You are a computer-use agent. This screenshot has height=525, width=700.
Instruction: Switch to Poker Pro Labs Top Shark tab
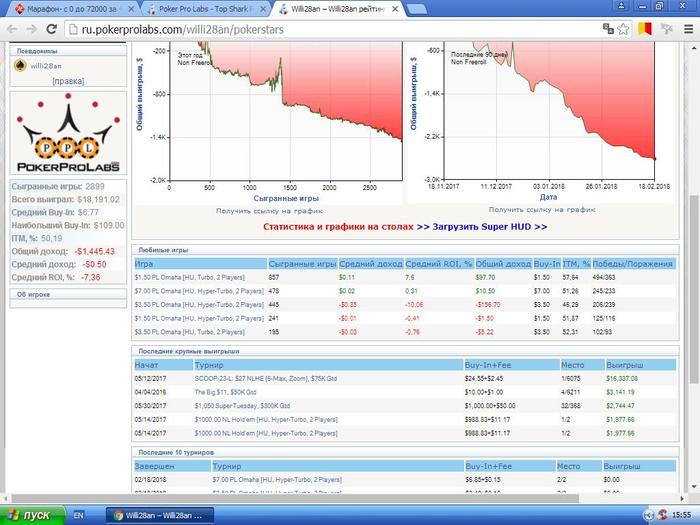tap(205, 9)
